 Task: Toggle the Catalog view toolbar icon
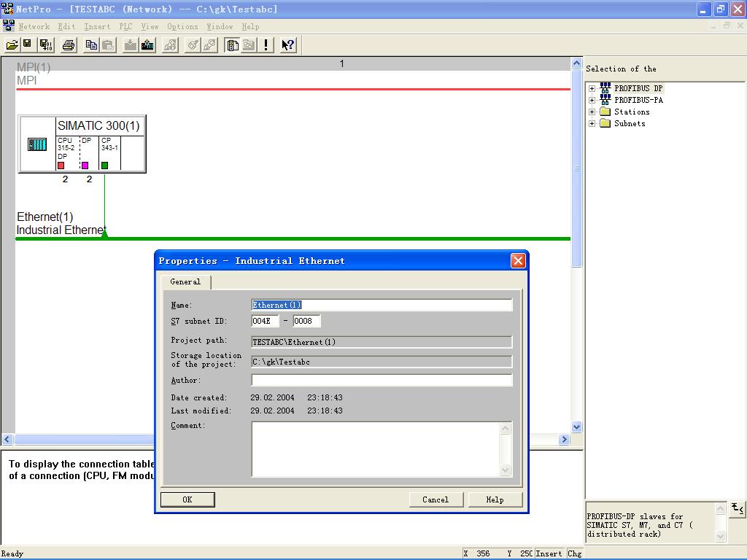232,44
